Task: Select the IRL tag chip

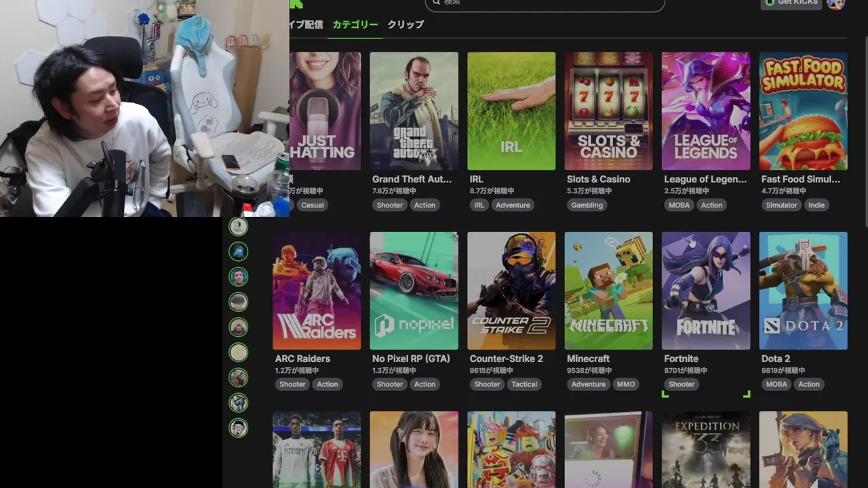Action: (x=479, y=205)
